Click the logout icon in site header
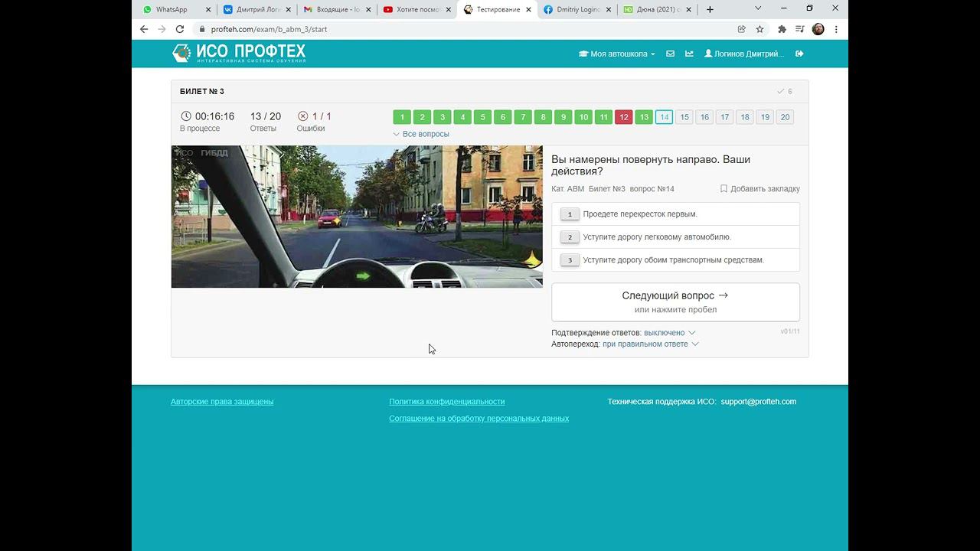The image size is (980, 551). coord(799,54)
